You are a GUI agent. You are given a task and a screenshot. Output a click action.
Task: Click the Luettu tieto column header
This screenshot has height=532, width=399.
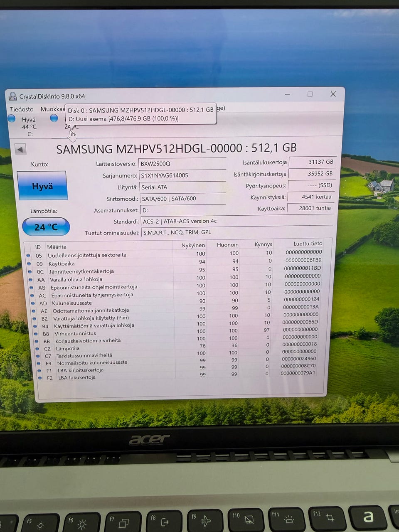[308, 244]
